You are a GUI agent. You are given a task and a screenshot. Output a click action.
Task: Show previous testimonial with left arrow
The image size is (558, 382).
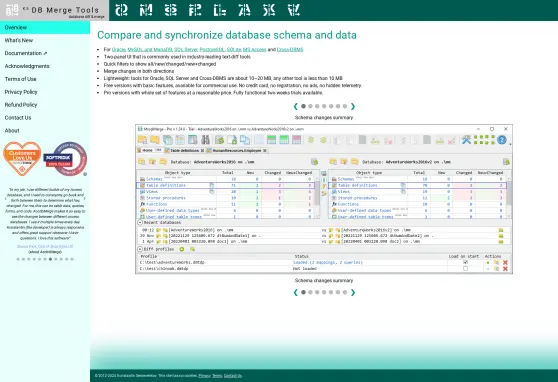[x=6, y=198]
